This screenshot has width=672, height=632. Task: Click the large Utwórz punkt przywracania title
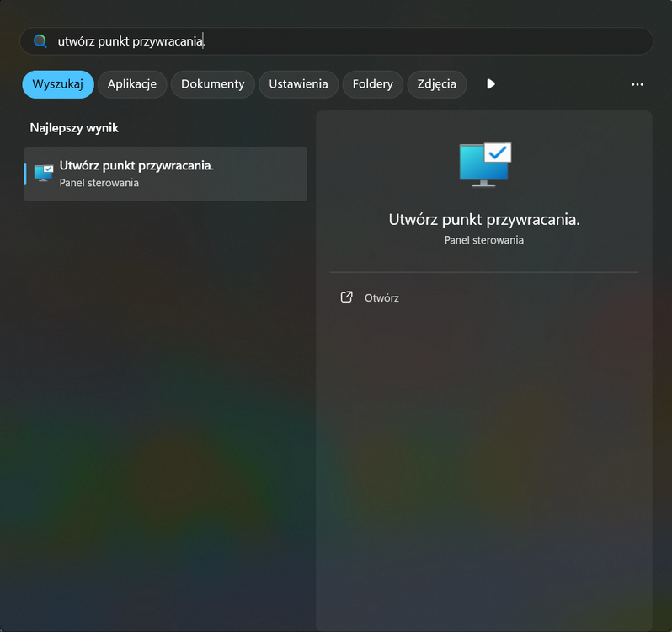pyautogui.click(x=484, y=220)
